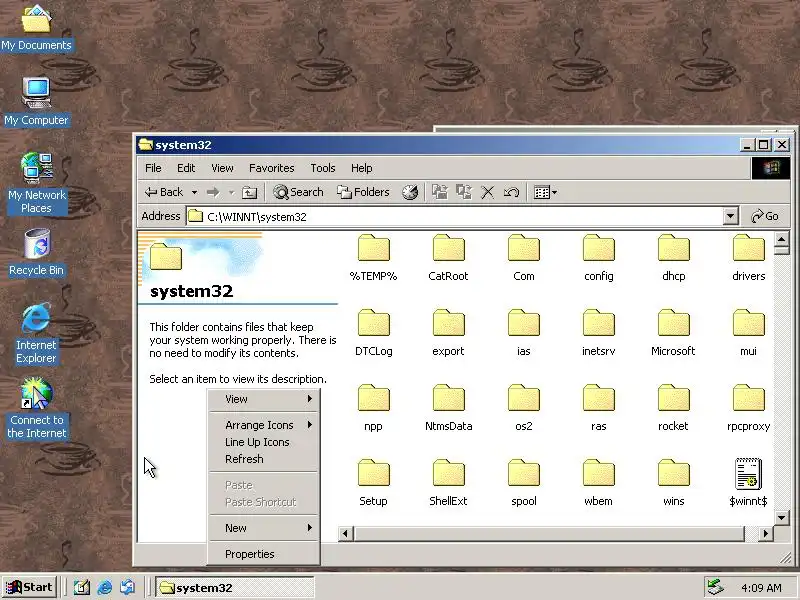Click the Up one level icon

[249, 192]
